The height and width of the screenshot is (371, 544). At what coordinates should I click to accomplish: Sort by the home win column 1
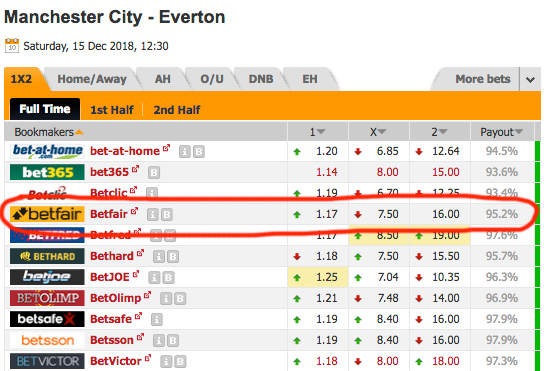point(317,132)
